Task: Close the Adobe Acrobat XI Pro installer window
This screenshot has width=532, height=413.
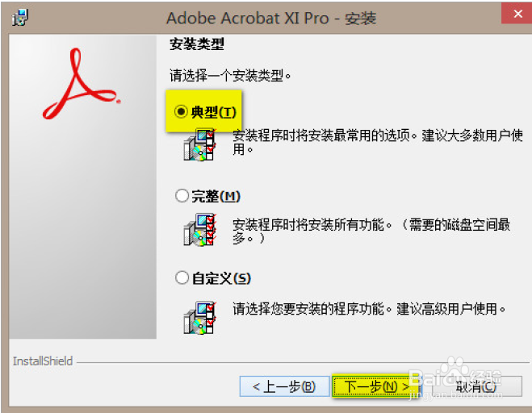Action: (x=517, y=14)
